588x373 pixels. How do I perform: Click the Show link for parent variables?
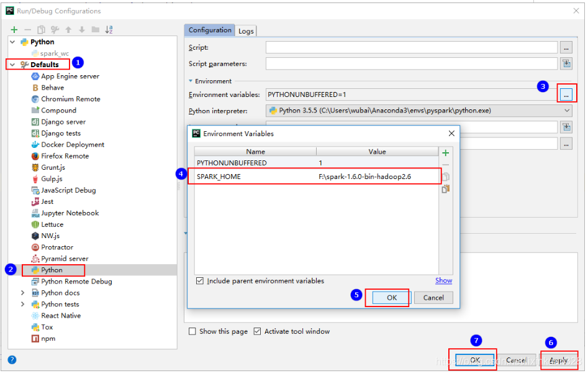click(443, 280)
